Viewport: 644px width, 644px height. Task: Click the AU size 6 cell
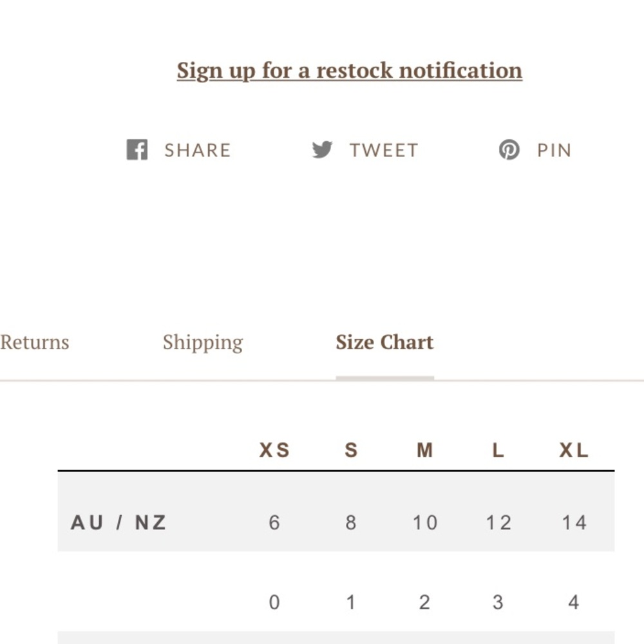point(274,523)
